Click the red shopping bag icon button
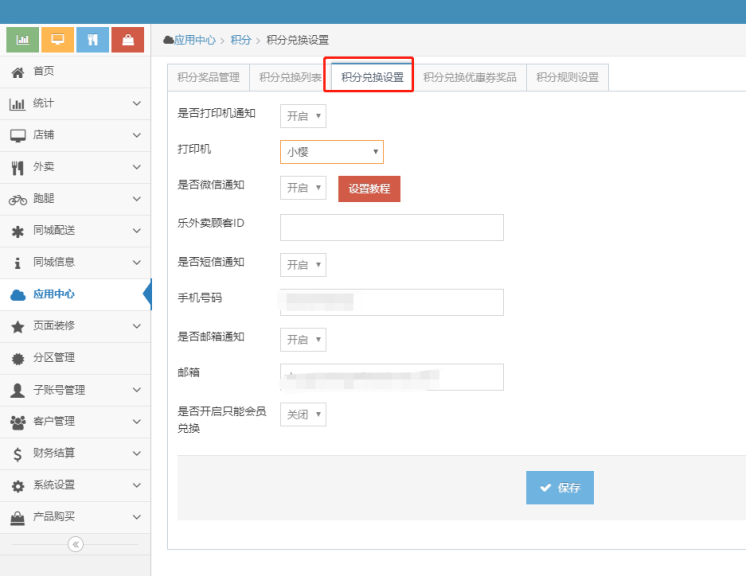Screen dimensions: 746x576 click(x=128, y=39)
